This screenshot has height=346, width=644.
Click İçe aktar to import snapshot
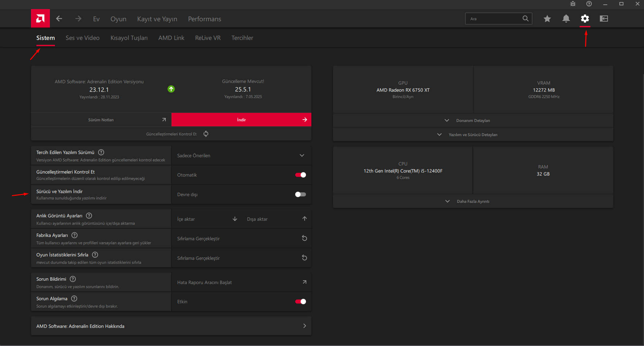pyautogui.click(x=186, y=219)
